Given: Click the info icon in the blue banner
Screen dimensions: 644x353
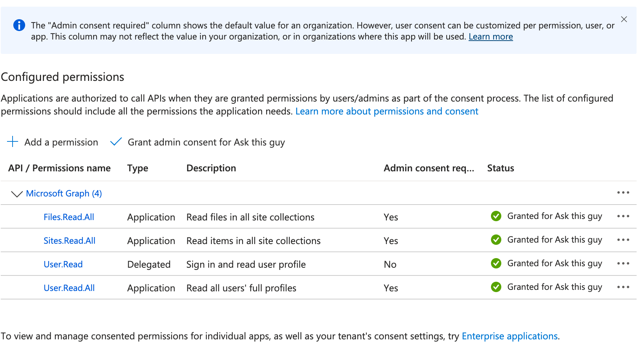Looking at the screenshot, I should [x=19, y=25].
